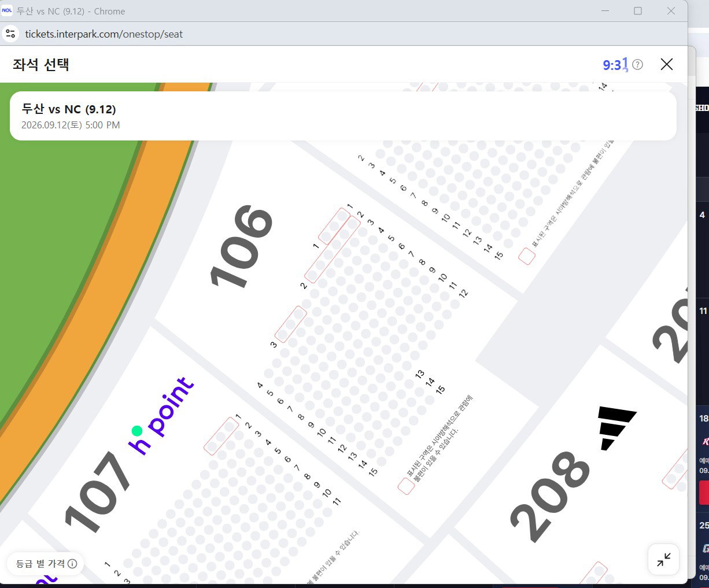Image resolution: width=709 pixels, height=588 pixels.
Task: Open the site information icon in the address bar
Action: 10,34
